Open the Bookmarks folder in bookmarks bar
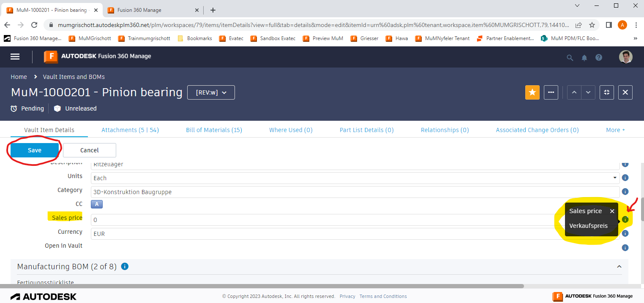This screenshot has width=644, height=303. pos(195,38)
